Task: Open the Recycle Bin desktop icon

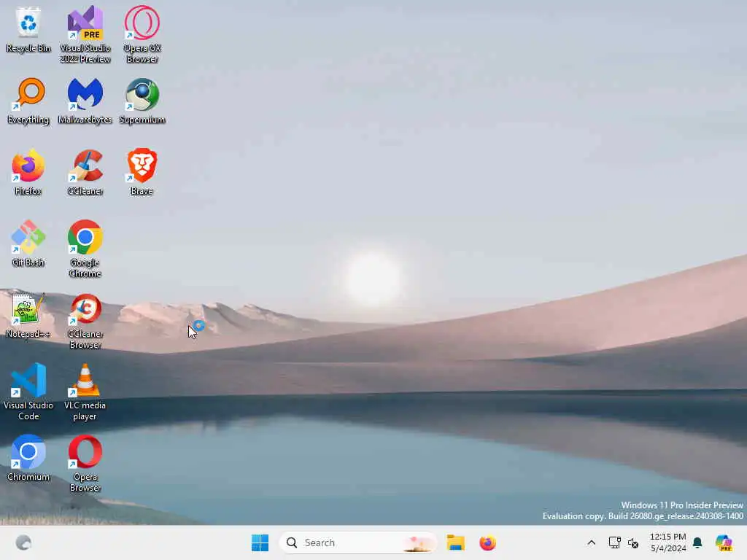Action: (x=28, y=29)
